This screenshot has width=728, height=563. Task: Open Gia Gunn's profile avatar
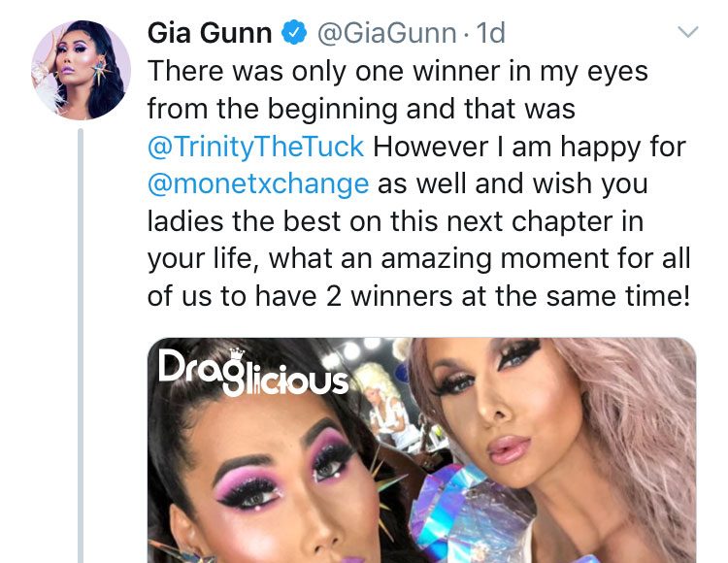(81, 70)
